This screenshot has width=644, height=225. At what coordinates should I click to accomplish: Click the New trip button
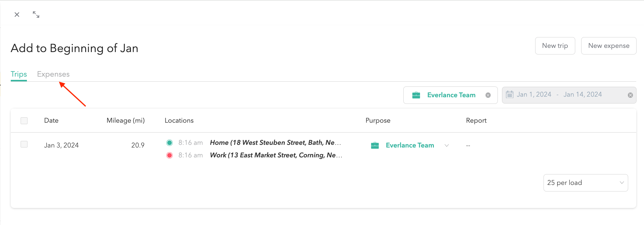pos(555,46)
